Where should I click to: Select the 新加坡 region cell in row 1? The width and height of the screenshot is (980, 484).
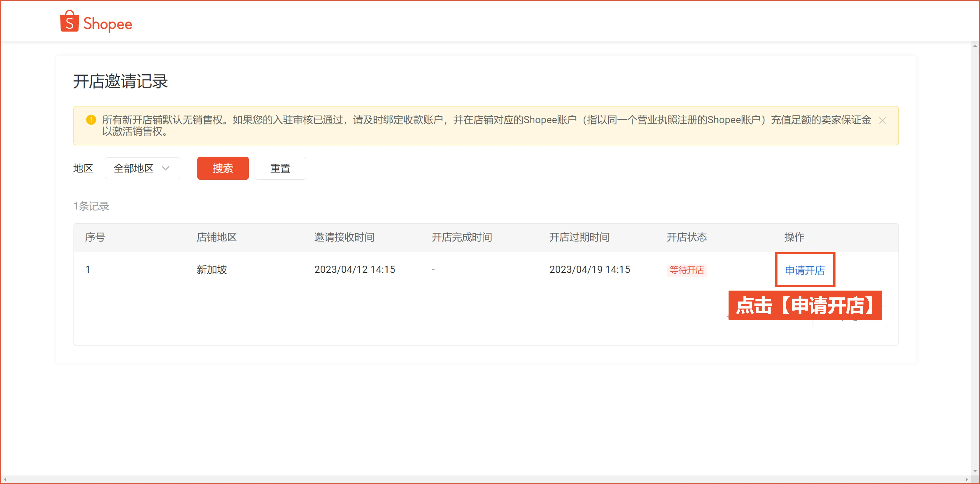[211, 270]
